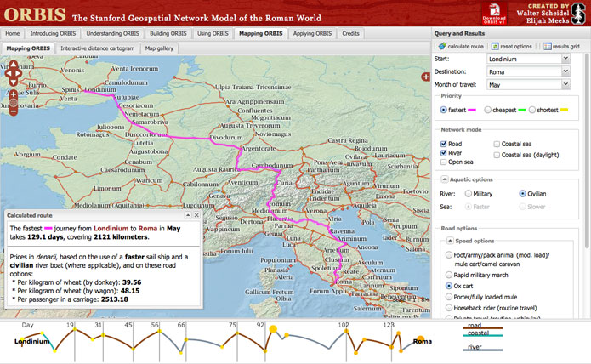Select Rapid military march speed
This screenshot has width=591, height=364.
(449, 275)
